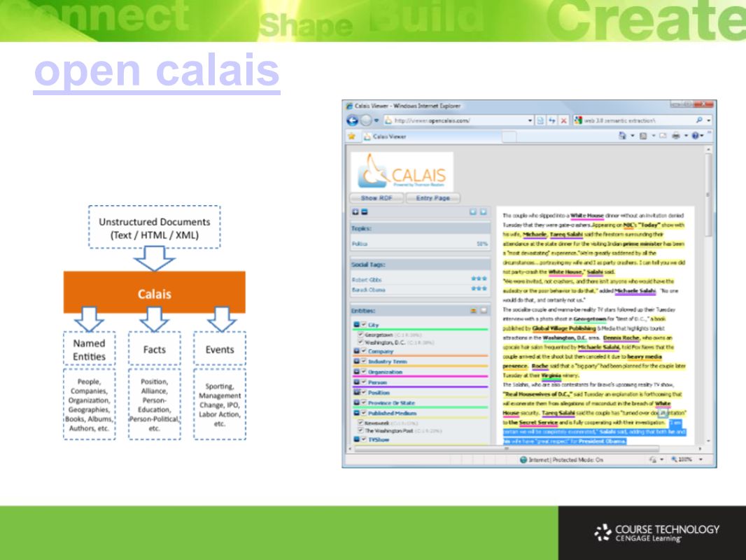The width and height of the screenshot is (746, 560).
Task: Toggle the Organization checkbox
Action: [x=363, y=372]
